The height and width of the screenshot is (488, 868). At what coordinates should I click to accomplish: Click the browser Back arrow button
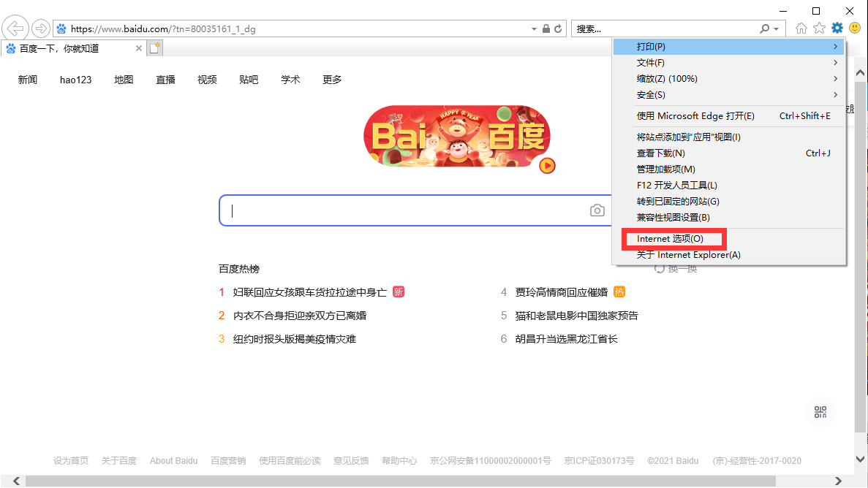pyautogui.click(x=15, y=28)
